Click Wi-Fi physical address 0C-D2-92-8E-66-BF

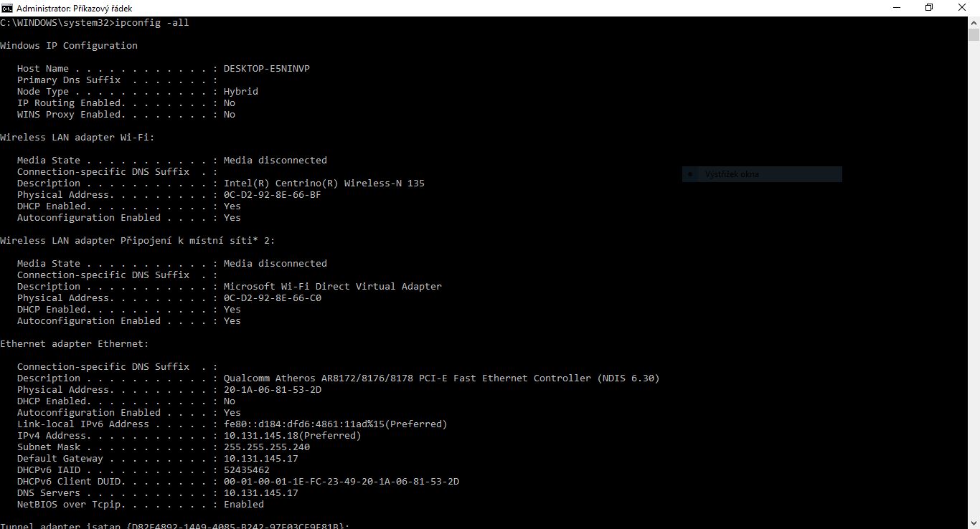pyautogui.click(x=273, y=195)
